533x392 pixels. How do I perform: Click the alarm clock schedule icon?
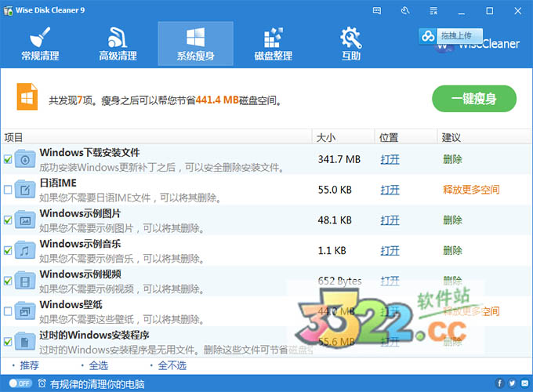point(42,383)
